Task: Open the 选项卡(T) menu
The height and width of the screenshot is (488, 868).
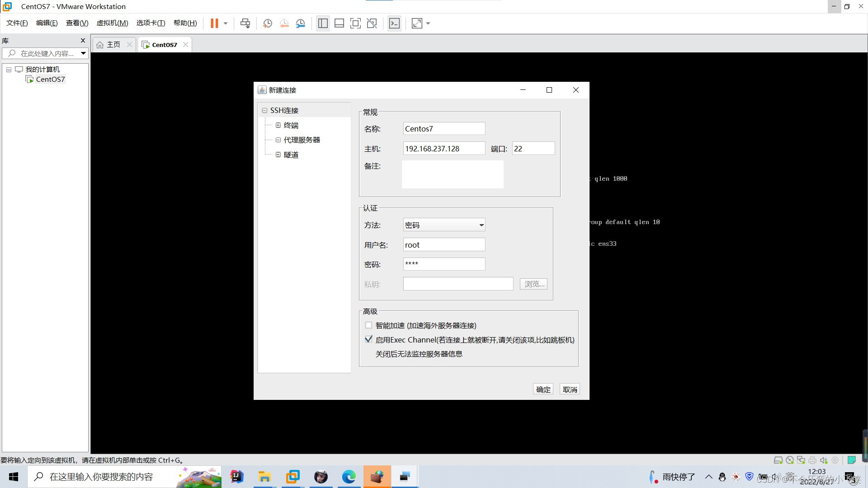Action: (x=151, y=23)
